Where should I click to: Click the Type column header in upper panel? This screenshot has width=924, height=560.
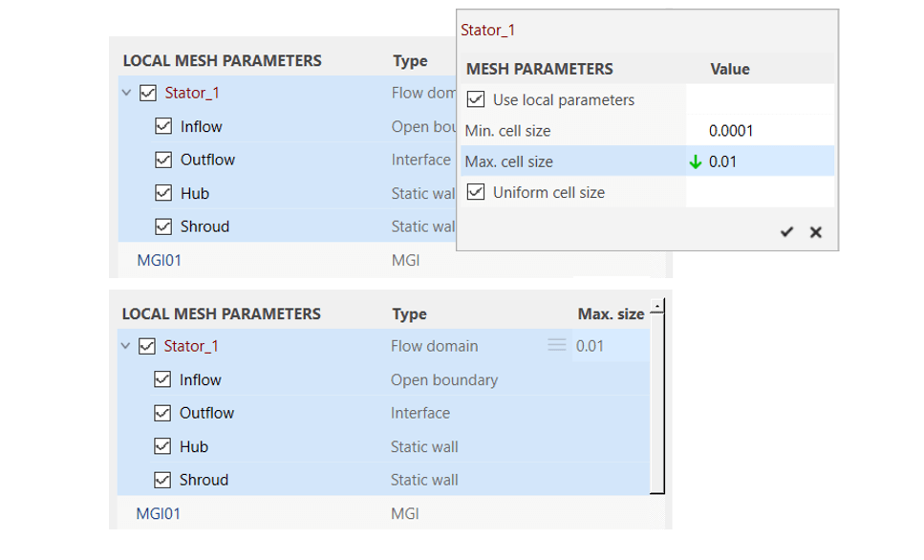(x=411, y=61)
